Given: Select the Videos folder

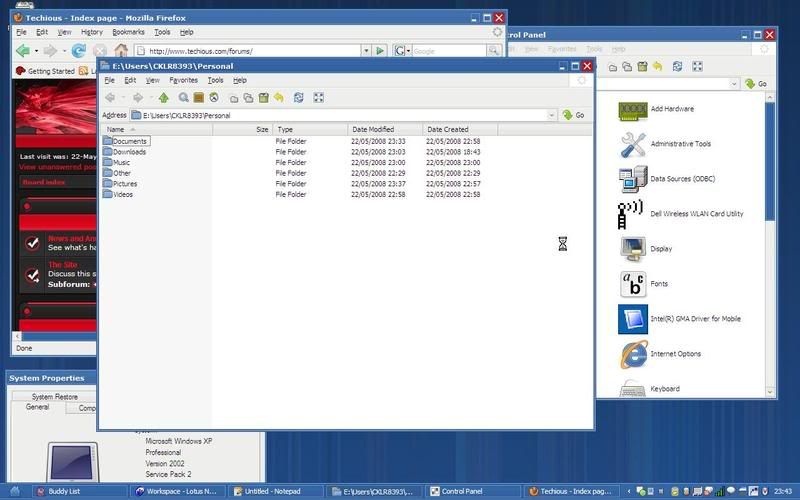Looking at the screenshot, I should click(x=118, y=194).
